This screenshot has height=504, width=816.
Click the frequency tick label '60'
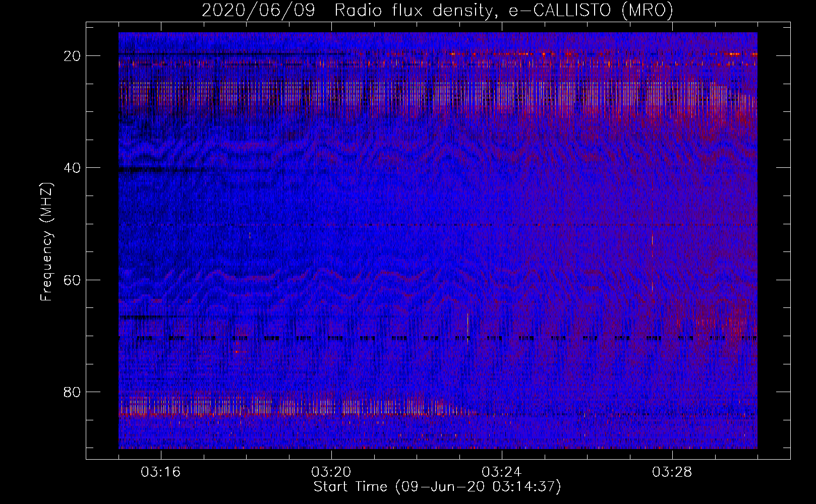(x=73, y=280)
